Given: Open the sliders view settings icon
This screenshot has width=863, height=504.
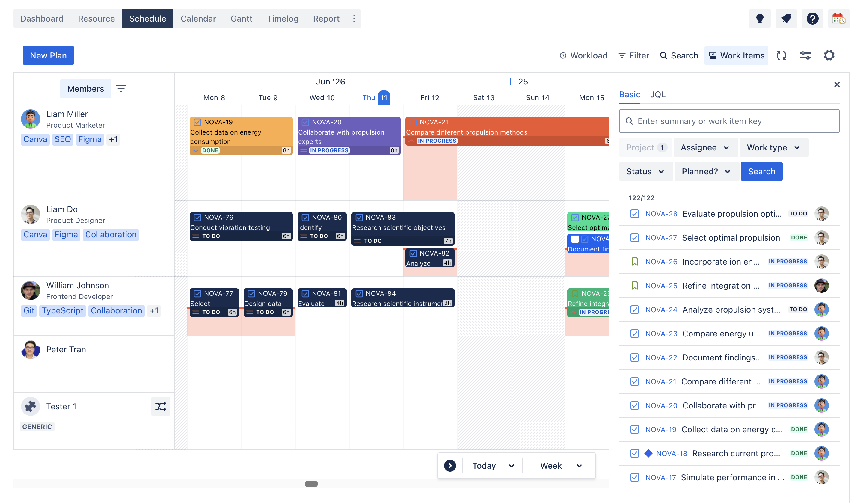Looking at the screenshot, I should coord(805,55).
